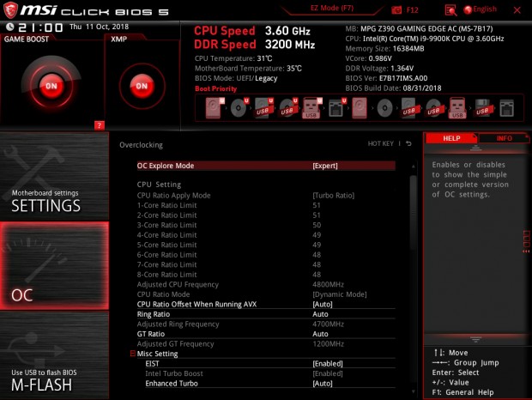532x400 pixels.
Task: Click Adjusted GT Frequency 1200MHz
Action: tap(328, 343)
